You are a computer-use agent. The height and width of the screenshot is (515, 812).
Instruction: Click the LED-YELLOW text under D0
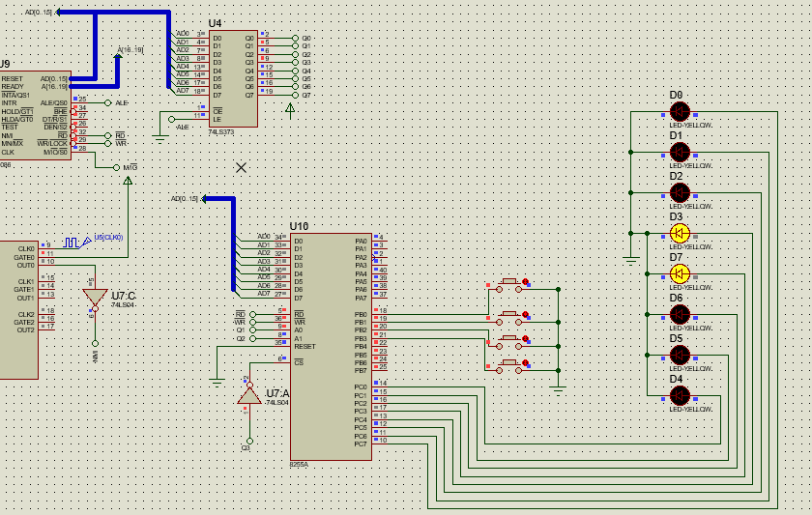[x=691, y=126]
